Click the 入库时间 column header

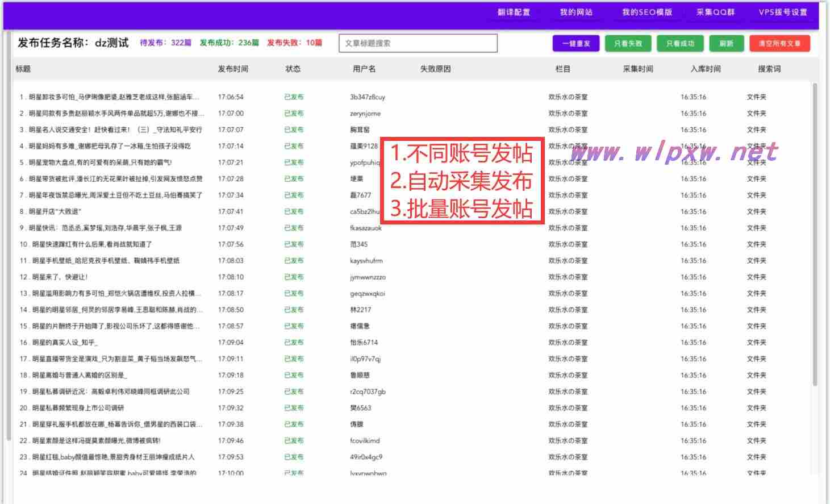point(706,69)
